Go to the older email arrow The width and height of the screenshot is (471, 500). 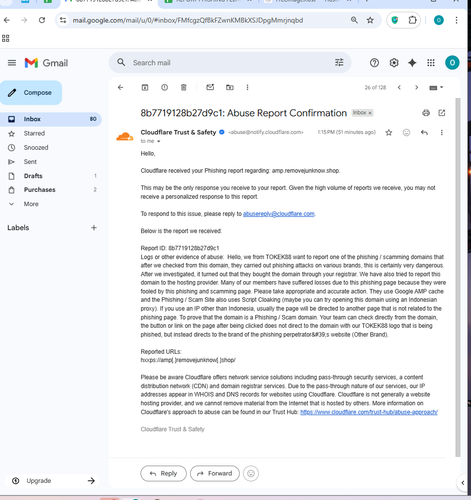coord(416,87)
